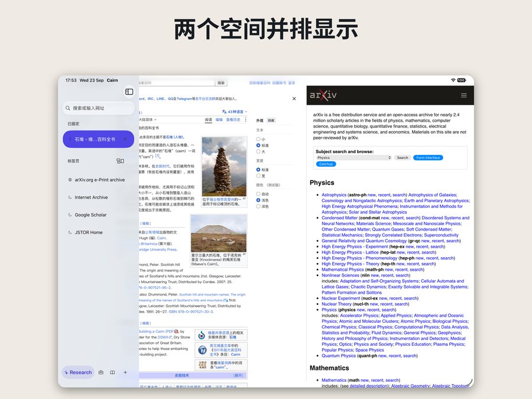Switch to the 阅读 tab
The image size is (532, 399).
208,120
